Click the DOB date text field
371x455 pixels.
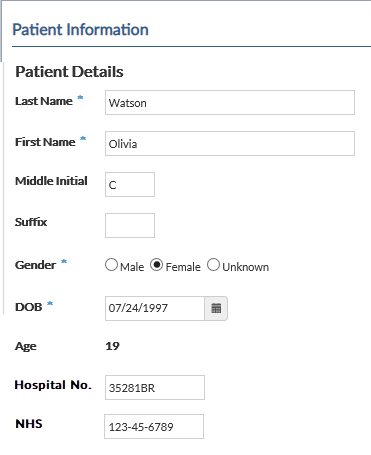click(155, 308)
